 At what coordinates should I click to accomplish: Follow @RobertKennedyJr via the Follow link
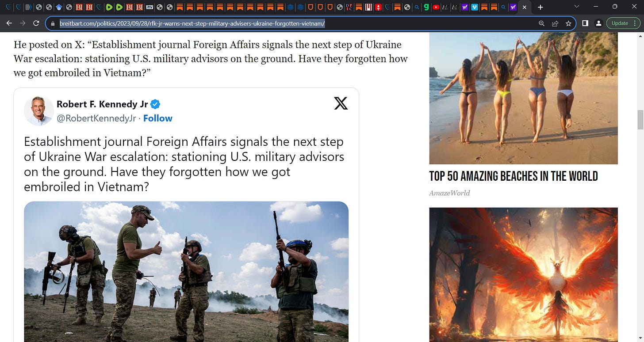click(x=158, y=118)
